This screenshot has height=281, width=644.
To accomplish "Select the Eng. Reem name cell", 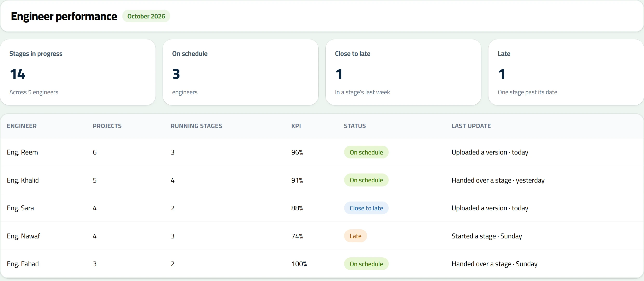I will click(22, 152).
